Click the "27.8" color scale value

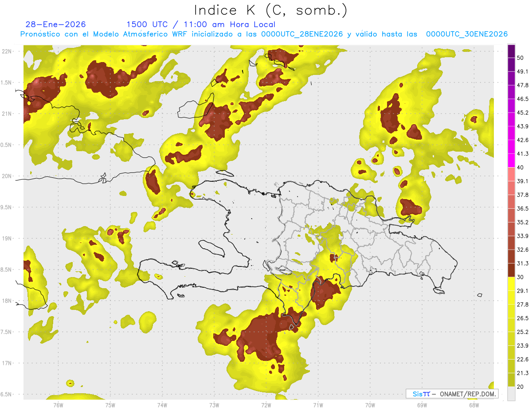tap(523, 305)
